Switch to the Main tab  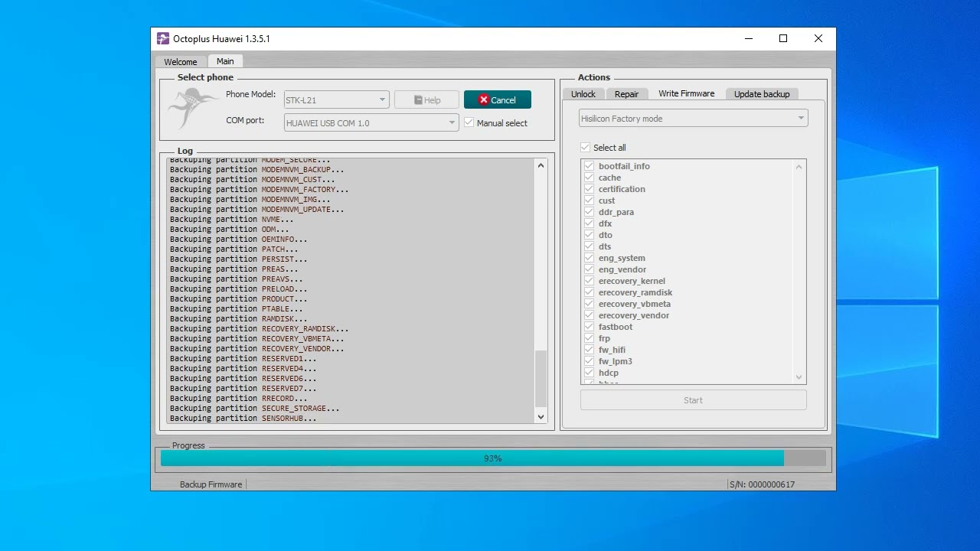tap(225, 61)
